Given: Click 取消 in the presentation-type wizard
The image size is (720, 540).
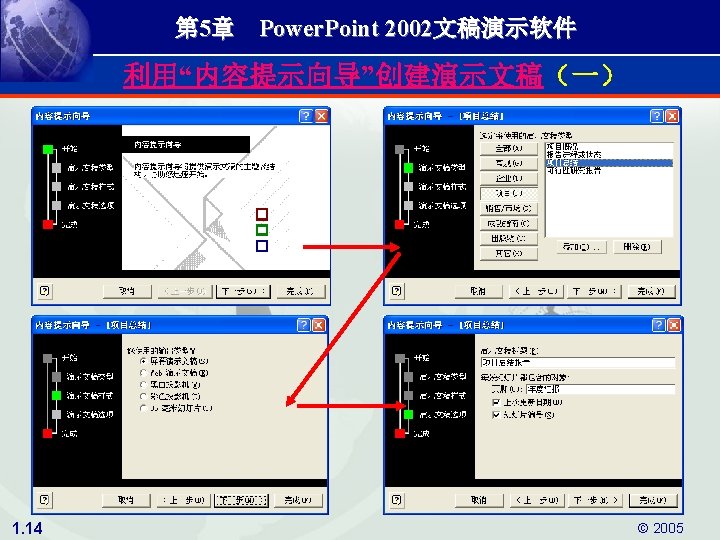Looking at the screenshot, I should pos(479,291).
